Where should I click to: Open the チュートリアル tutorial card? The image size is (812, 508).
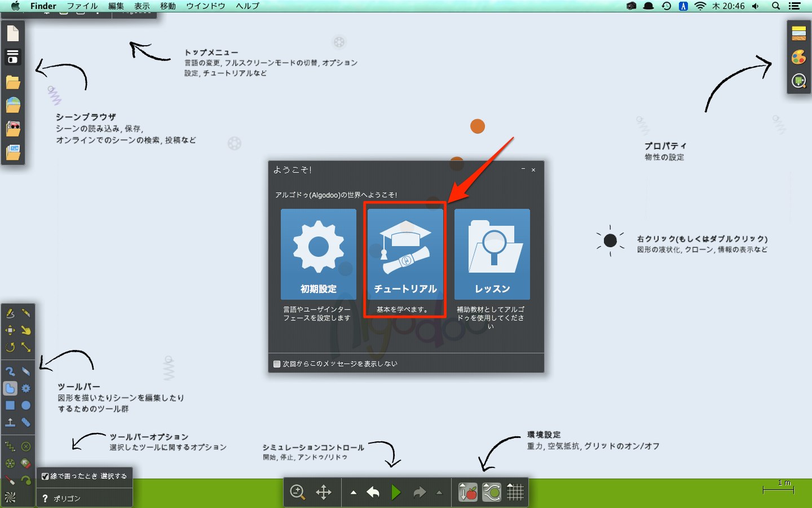click(x=405, y=254)
